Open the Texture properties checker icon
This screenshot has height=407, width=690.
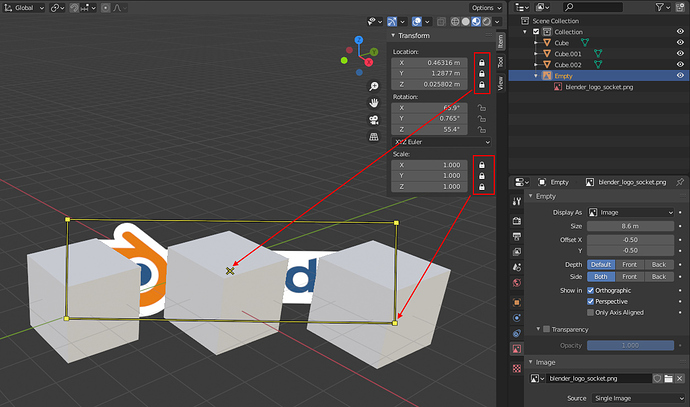click(517, 368)
